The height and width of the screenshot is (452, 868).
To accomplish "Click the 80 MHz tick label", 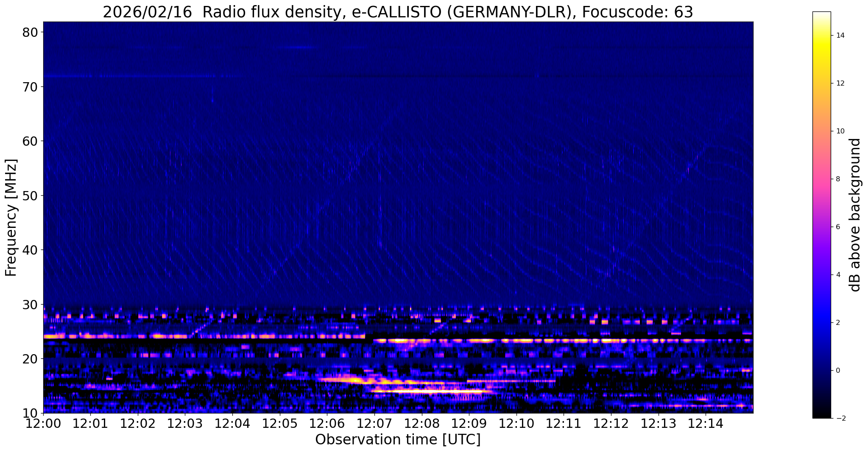I will point(31,32).
